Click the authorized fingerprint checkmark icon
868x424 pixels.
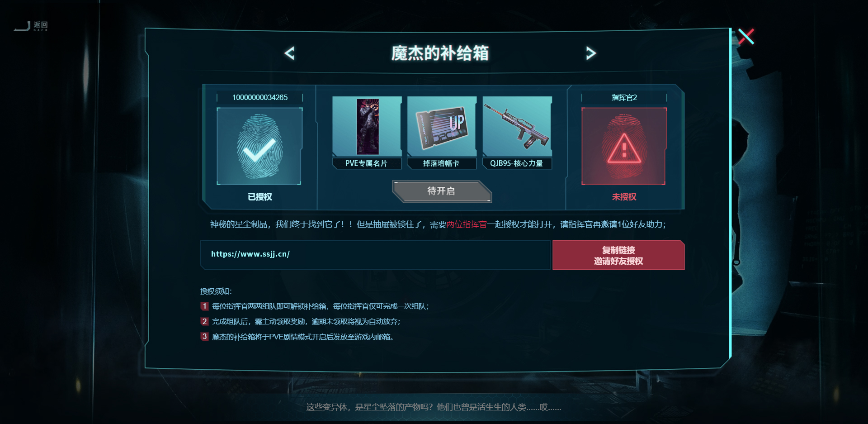259,146
